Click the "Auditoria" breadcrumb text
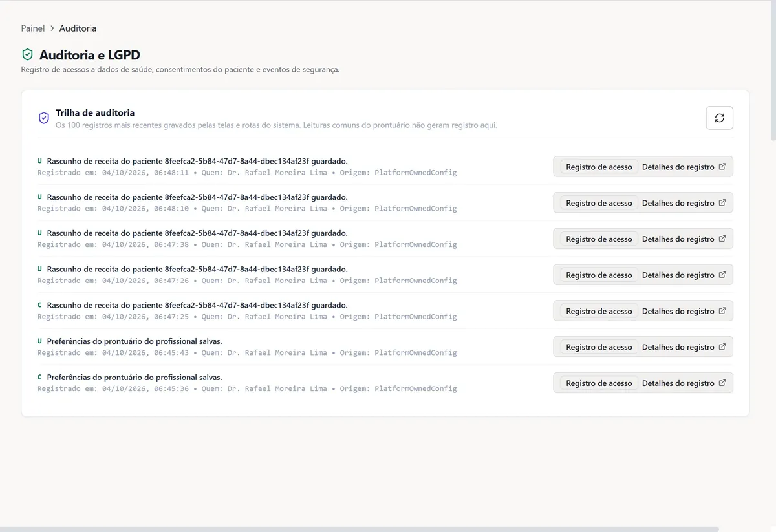Viewport: 776px width, 532px height. click(x=78, y=28)
